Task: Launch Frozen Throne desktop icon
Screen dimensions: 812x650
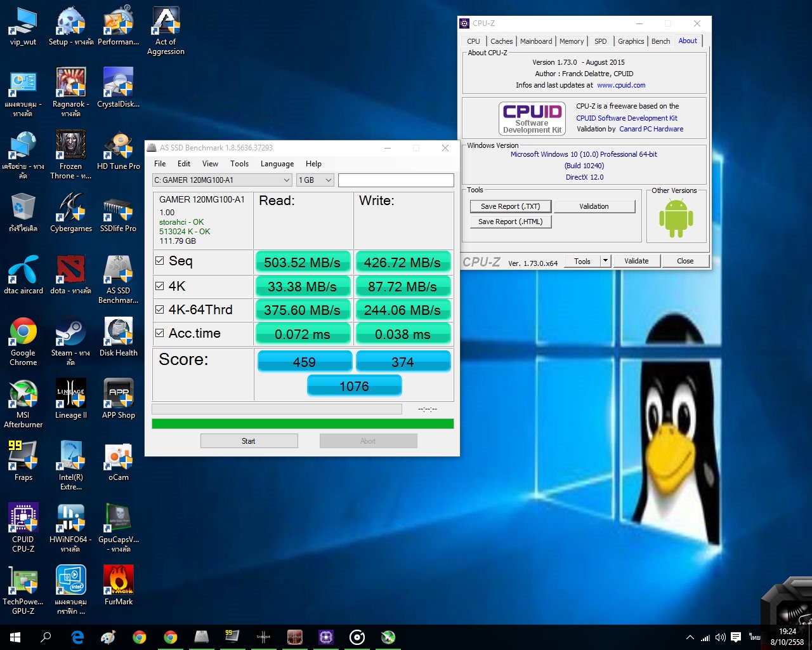Action: point(71,156)
